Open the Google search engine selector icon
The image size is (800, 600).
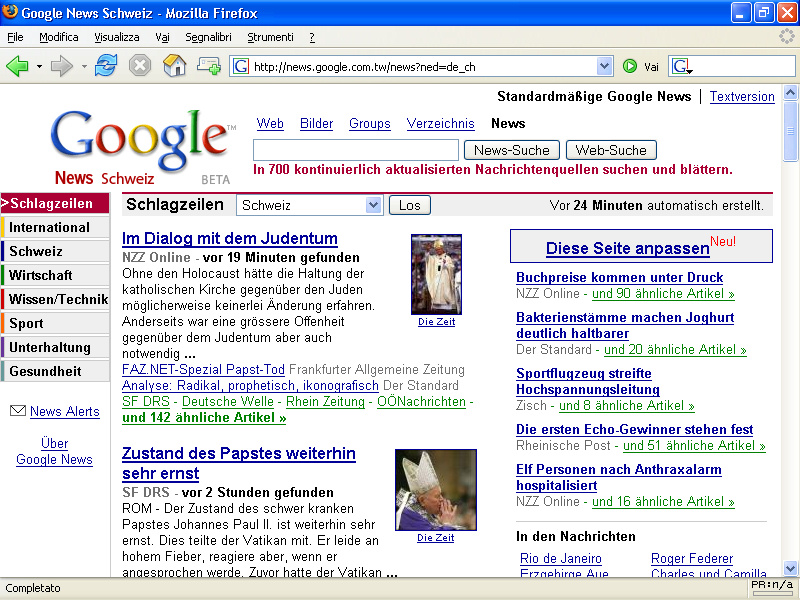(682, 67)
